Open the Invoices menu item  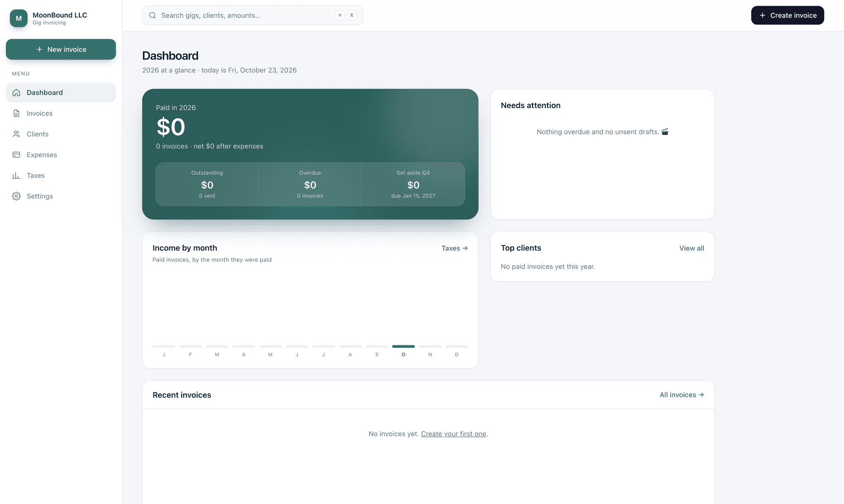(x=61, y=113)
